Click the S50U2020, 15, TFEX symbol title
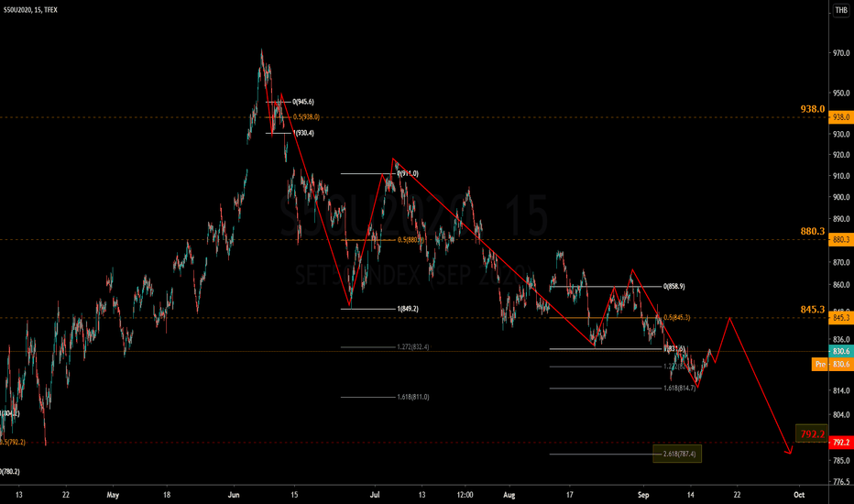This screenshot has height=504, width=854. coord(30,10)
